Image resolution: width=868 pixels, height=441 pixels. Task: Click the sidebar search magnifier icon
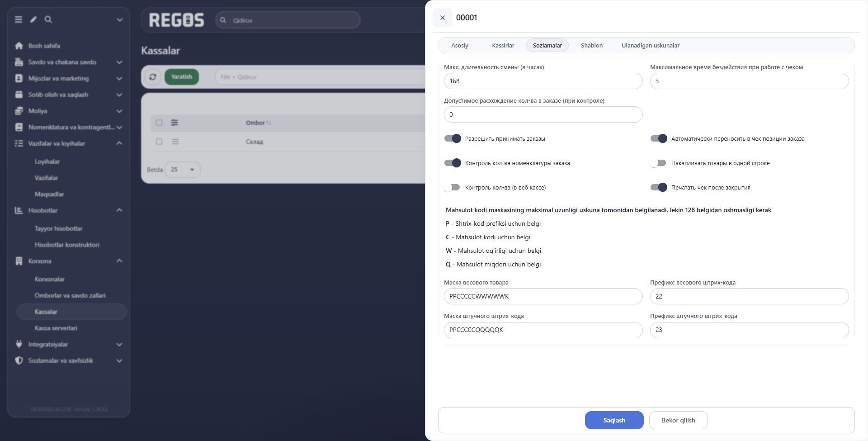(48, 19)
